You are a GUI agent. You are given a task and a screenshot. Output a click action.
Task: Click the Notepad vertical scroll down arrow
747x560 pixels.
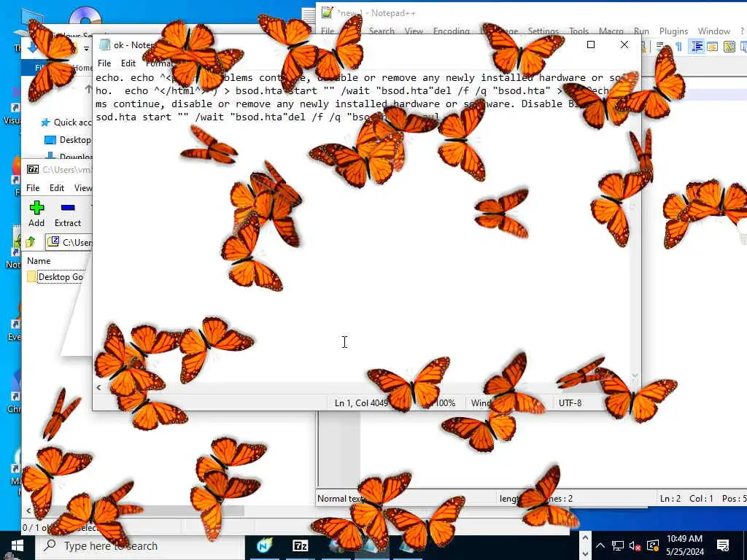tap(635, 376)
